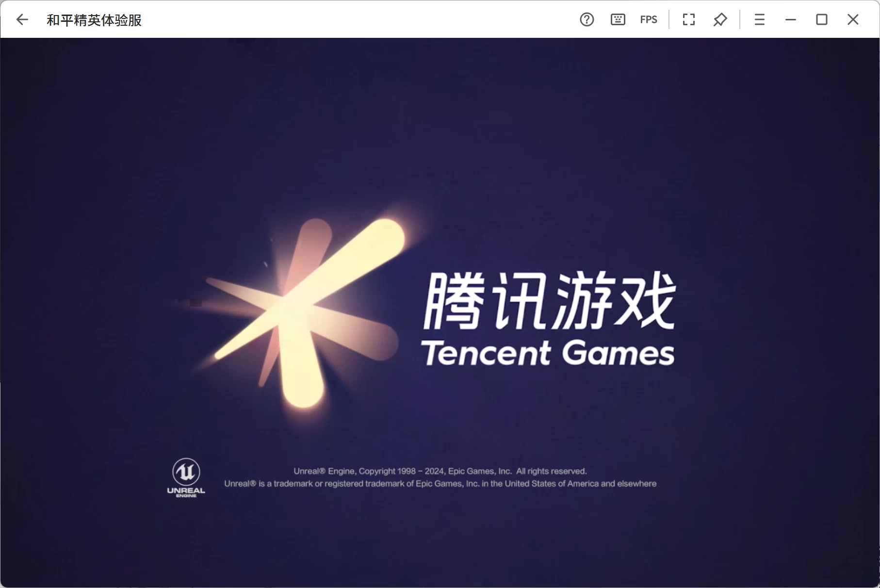The image size is (880, 588).
Task: Click the Tencent Games English text
Action: 547,353
